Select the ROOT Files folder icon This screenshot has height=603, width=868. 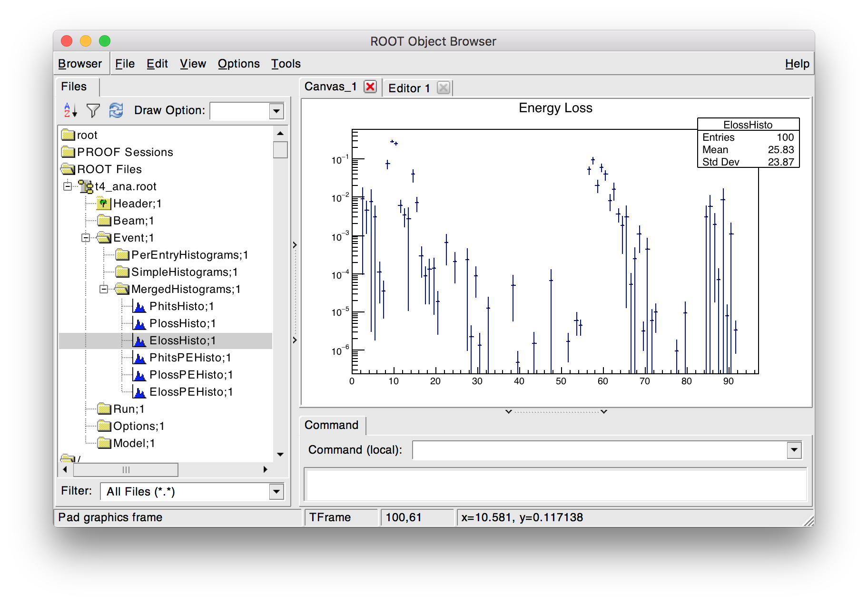pyautogui.click(x=68, y=169)
